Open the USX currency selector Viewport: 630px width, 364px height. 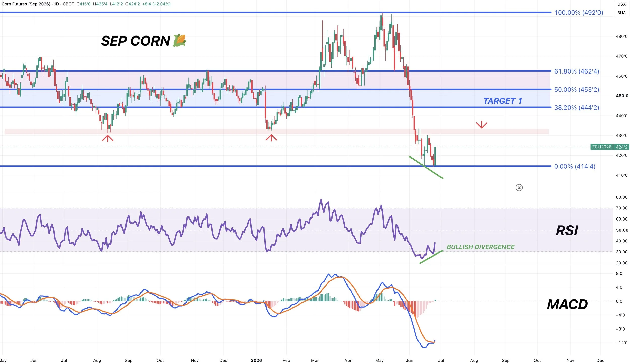(x=621, y=4)
